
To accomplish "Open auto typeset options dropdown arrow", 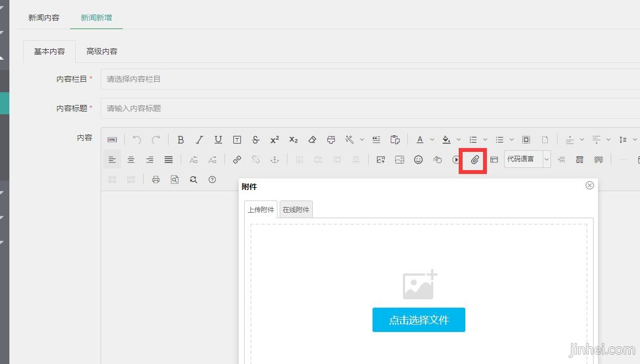I will coord(361,140).
